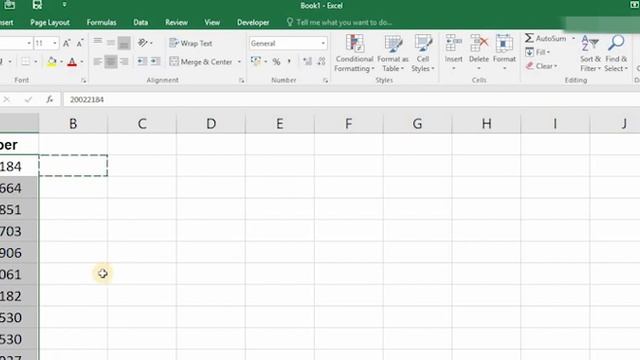Image resolution: width=640 pixels, height=360 pixels.
Task: Select column A cell ending in 906
Action: click(19, 253)
